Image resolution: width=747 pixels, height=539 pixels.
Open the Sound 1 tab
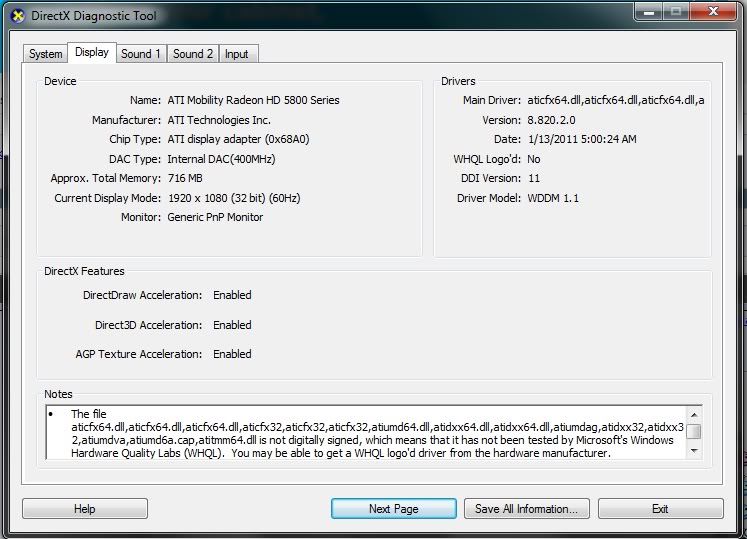(141, 54)
